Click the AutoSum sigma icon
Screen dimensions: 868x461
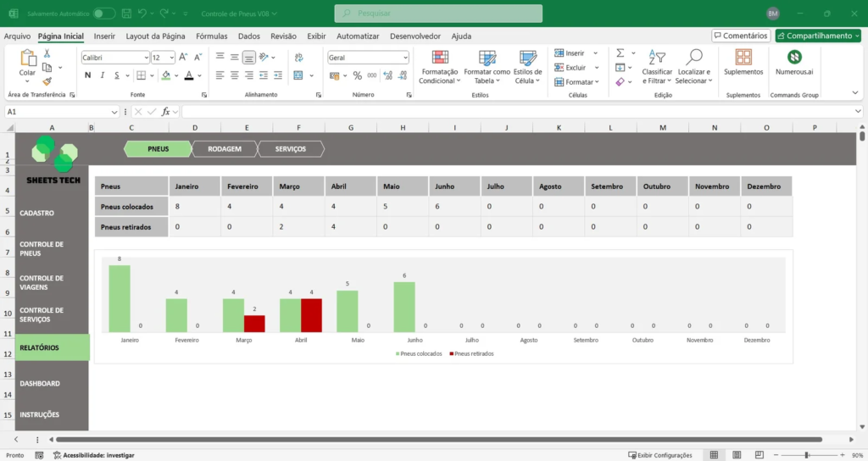620,53
